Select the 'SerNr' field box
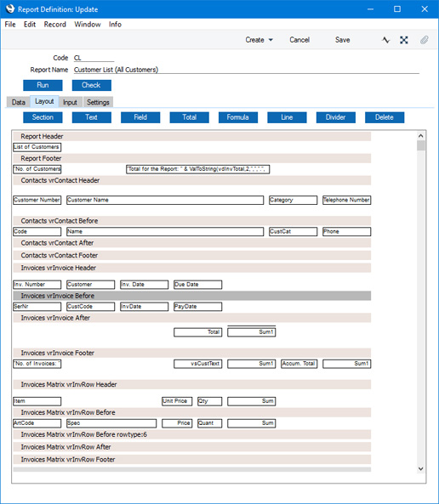439x504 pixels. tap(37, 307)
